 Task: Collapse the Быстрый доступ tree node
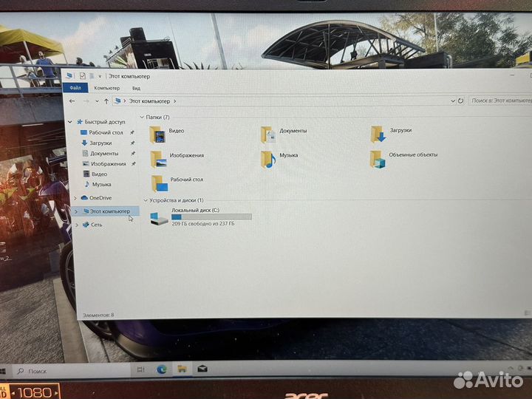(x=70, y=121)
